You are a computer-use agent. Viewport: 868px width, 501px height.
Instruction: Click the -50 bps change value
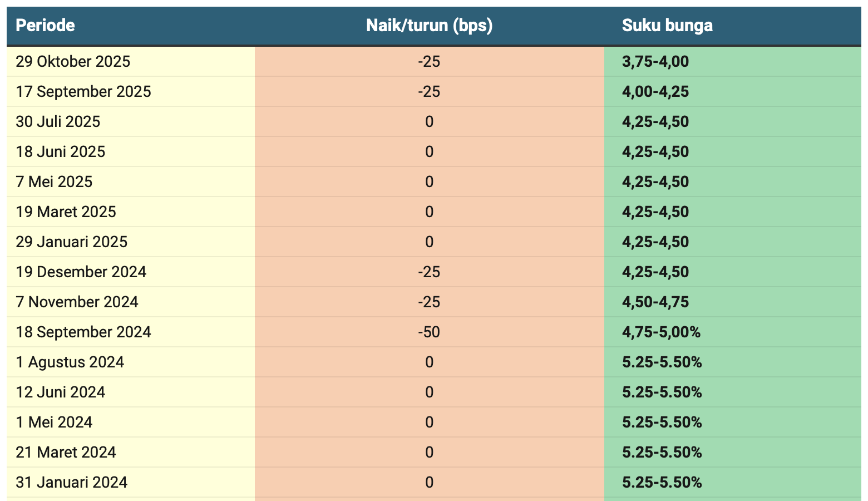pyautogui.click(x=429, y=332)
